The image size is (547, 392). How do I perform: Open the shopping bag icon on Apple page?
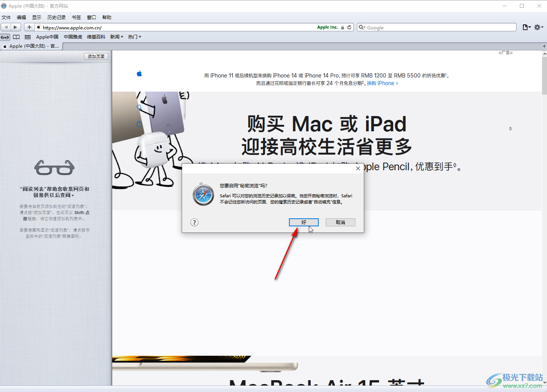139,124
